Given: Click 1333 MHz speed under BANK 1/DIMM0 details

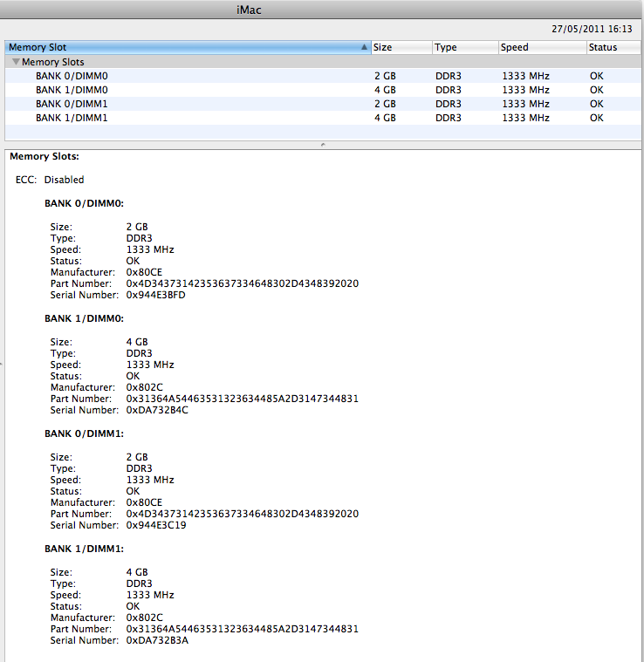Looking at the screenshot, I should 150,365.
